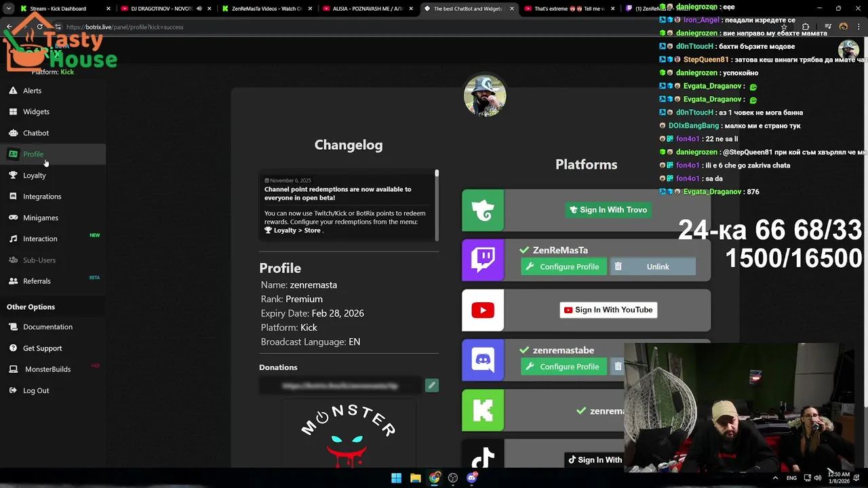Click StepQueen81 username in chat overlay

tap(705, 60)
